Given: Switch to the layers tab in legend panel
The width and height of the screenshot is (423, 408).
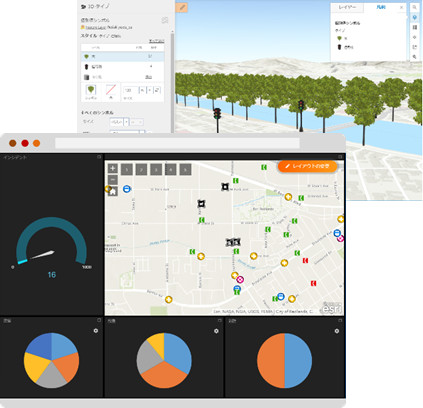Looking at the screenshot, I should click(347, 7).
